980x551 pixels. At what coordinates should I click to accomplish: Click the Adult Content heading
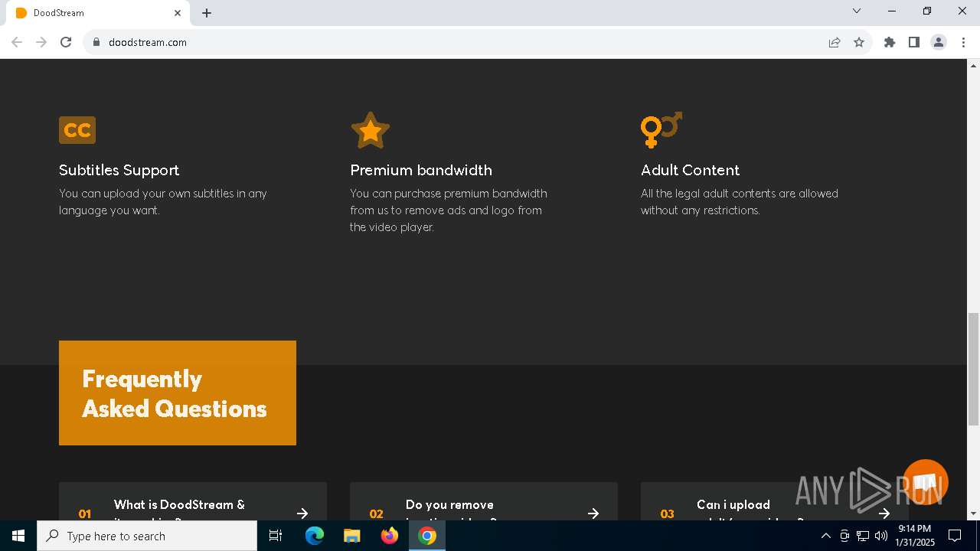(691, 170)
